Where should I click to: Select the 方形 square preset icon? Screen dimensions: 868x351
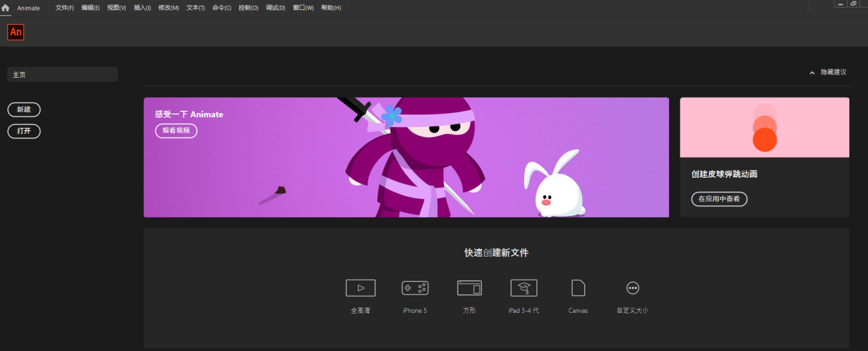(469, 288)
